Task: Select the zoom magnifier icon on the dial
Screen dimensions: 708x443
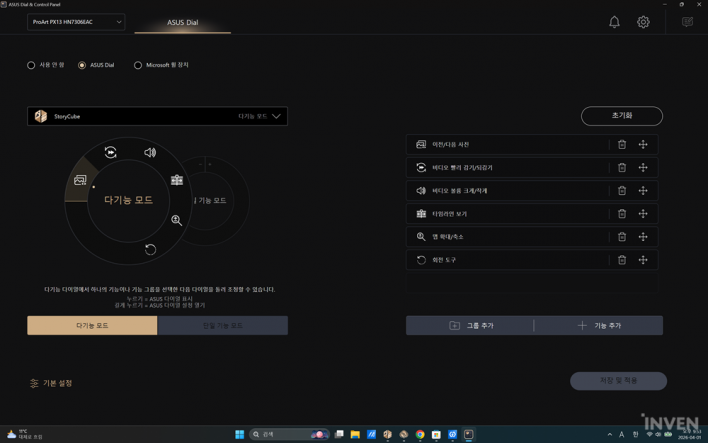Action: tap(176, 220)
